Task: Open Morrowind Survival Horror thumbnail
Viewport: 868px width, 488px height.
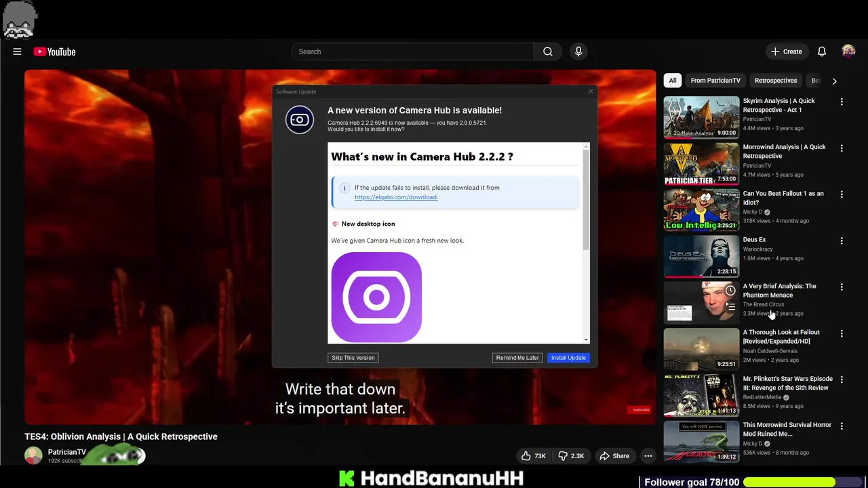Action: click(701, 442)
